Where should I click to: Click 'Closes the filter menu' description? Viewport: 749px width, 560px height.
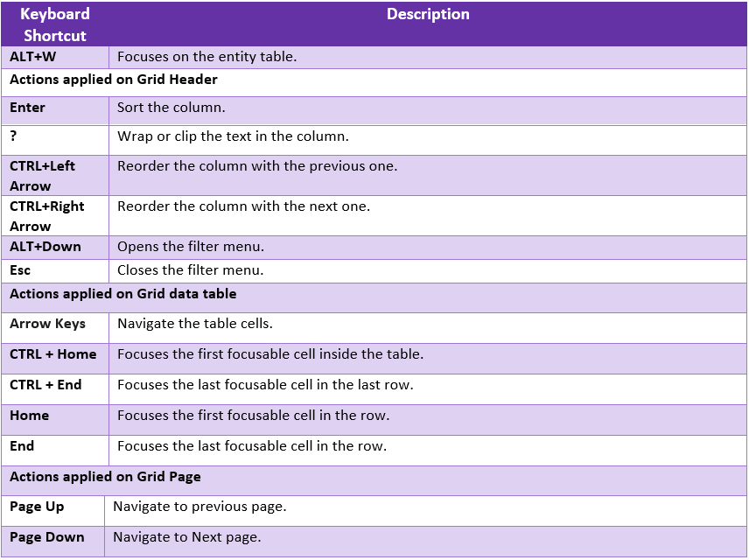(191, 270)
